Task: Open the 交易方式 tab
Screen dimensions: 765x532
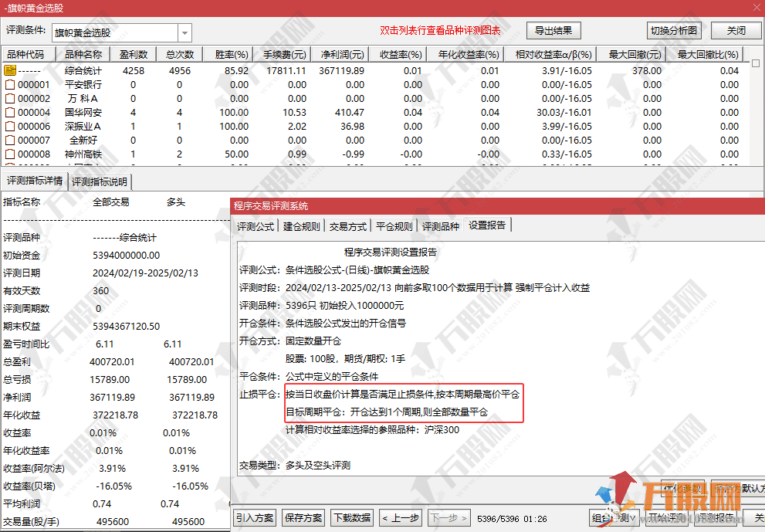Action: (348, 226)
